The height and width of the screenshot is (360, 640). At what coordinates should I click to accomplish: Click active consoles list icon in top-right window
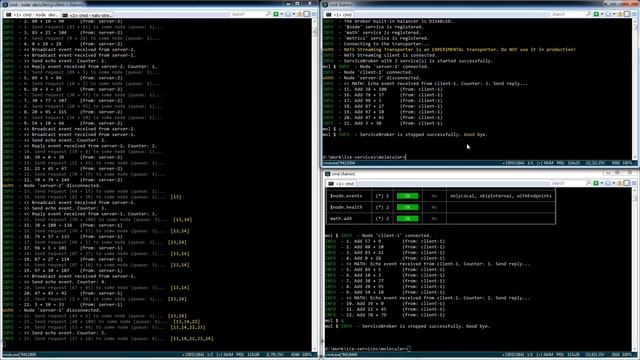pyautogui.click(x=608, y=14)
